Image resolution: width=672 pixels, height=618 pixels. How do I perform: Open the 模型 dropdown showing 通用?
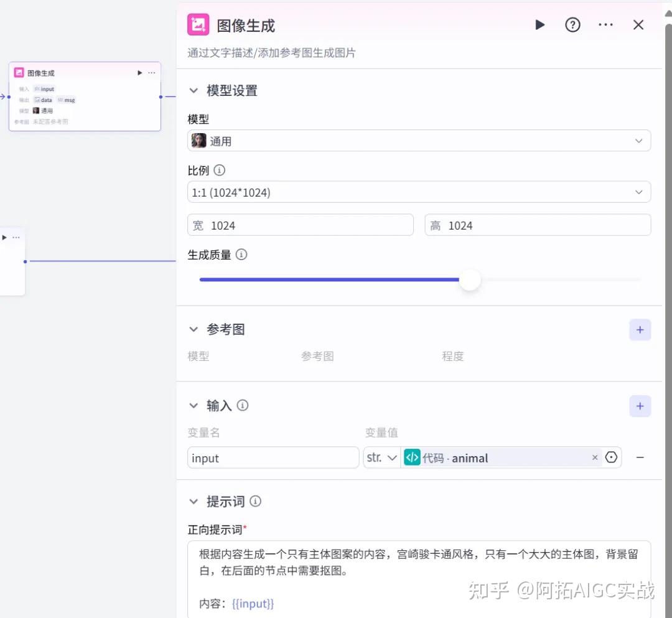(x=419, y=141)
